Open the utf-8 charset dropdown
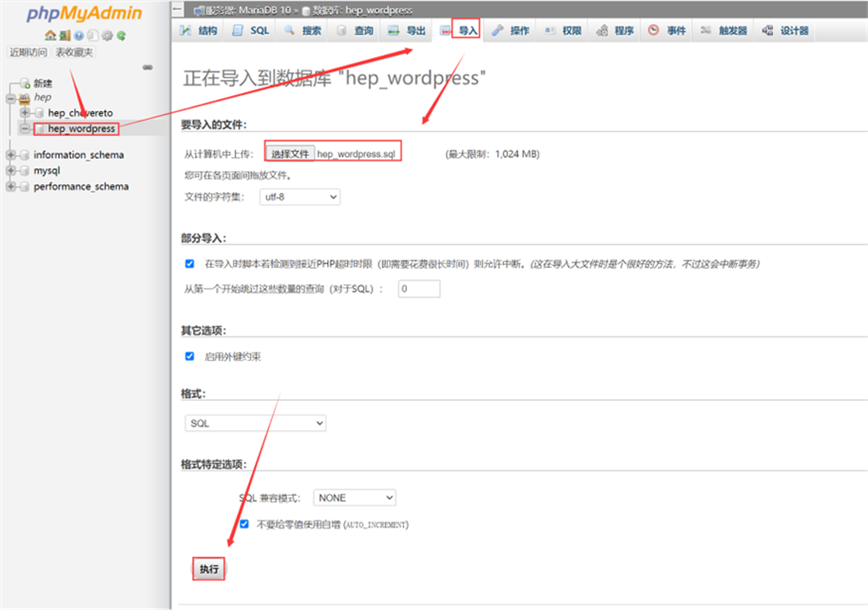Viewport: 868px width, 610px height. [x=299, y=197]
